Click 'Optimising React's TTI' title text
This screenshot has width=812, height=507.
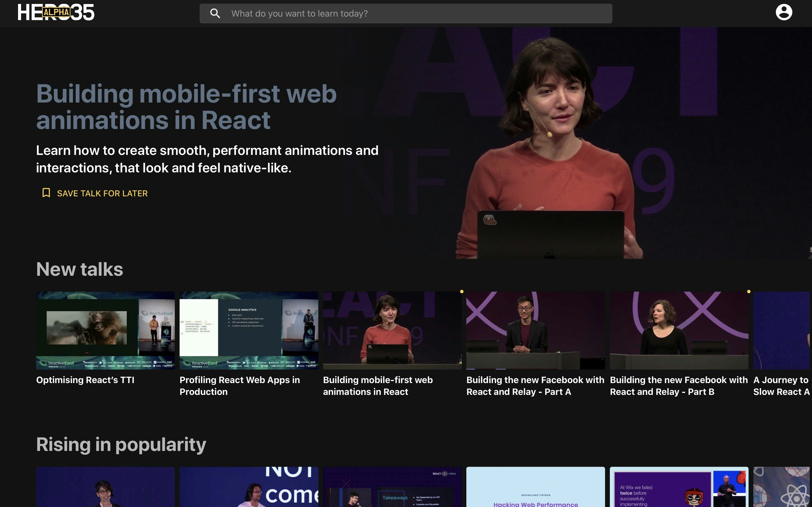click(x=85, y=380)
